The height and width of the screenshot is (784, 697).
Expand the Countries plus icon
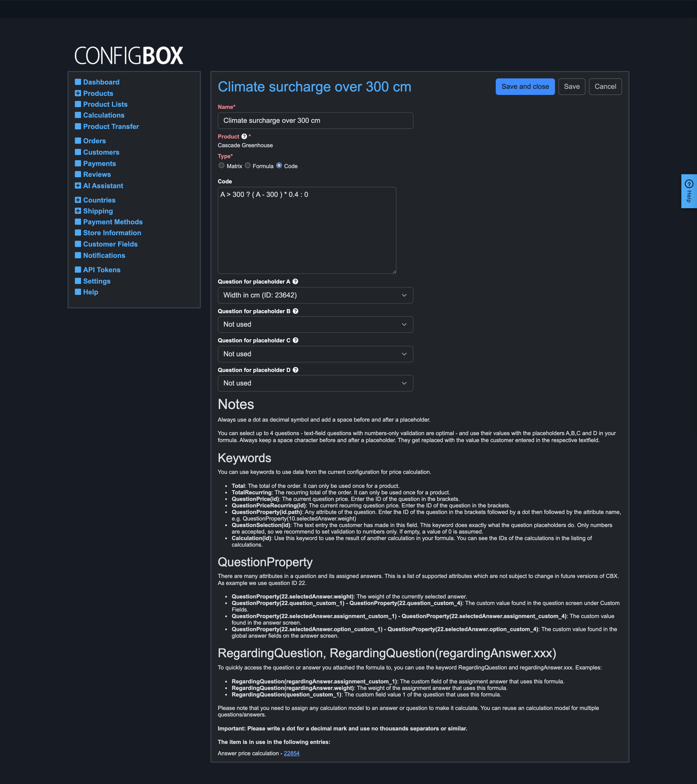point(78,200)
